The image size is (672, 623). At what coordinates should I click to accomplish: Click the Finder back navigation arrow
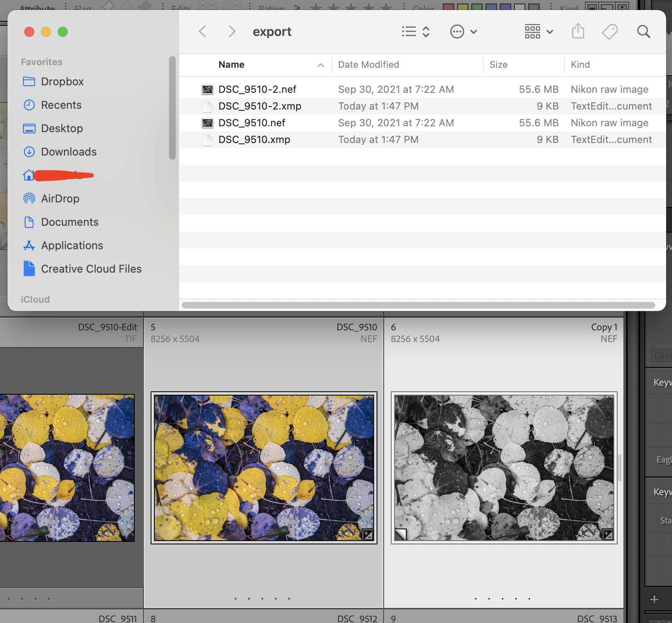pos(203,31)
